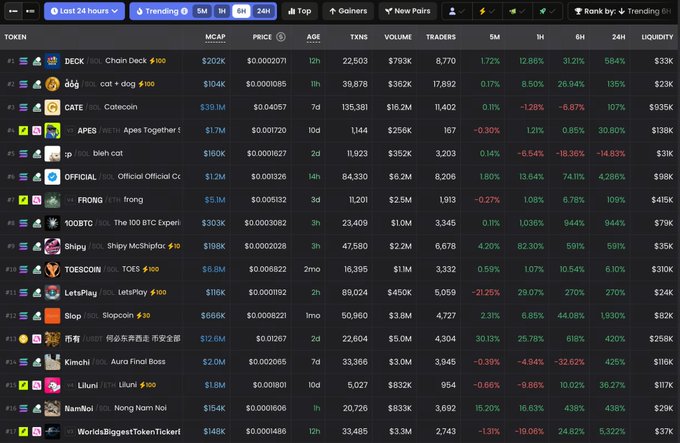Click the CATE Catecoin logo

point(52,107)
